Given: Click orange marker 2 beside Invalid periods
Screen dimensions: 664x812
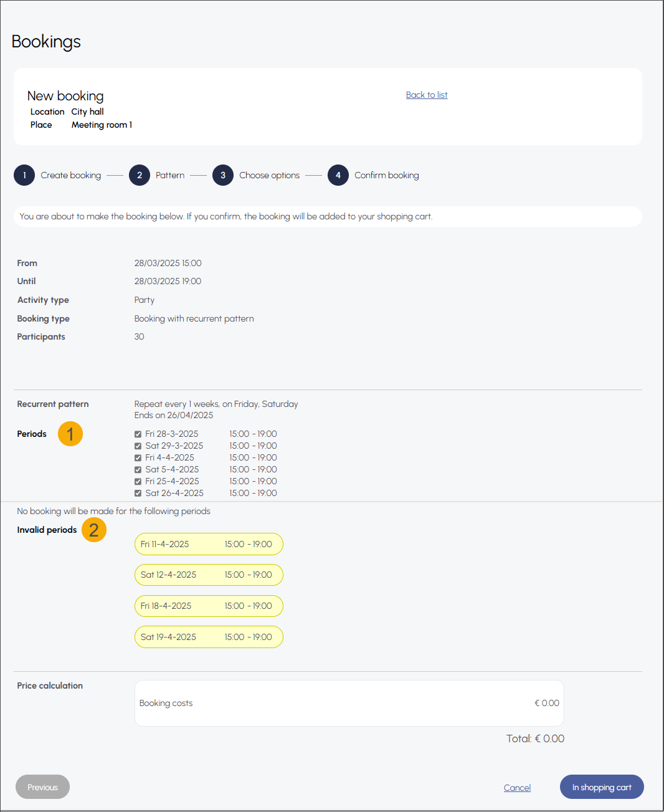Looking at the screenshot, I should (x=94, y=530).
